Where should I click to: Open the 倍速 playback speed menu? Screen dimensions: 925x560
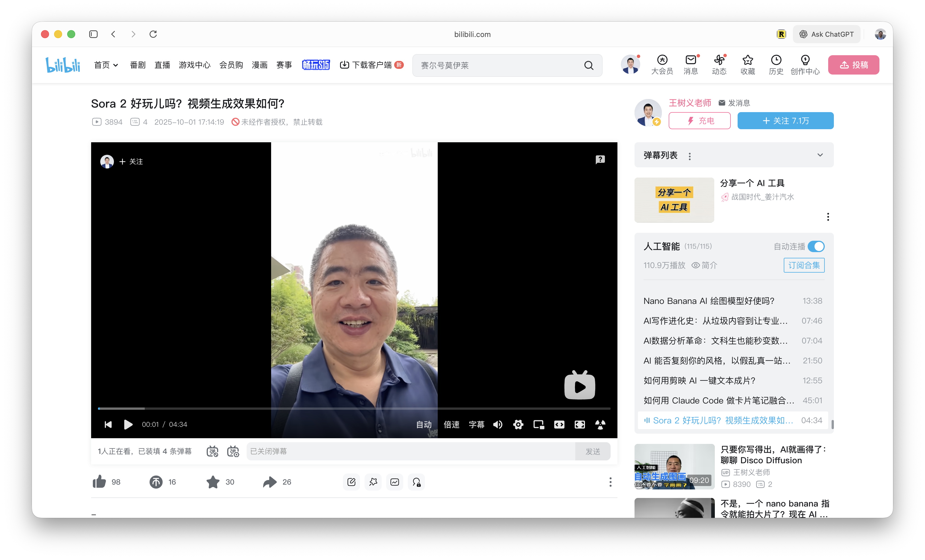[451, 424]
